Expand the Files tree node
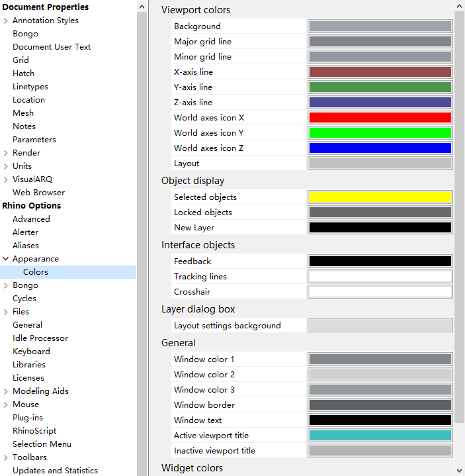 point(5,312)
